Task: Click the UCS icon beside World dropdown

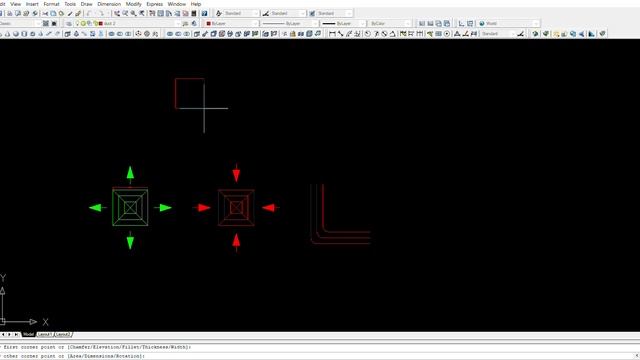Action: (x=461, y=24)
